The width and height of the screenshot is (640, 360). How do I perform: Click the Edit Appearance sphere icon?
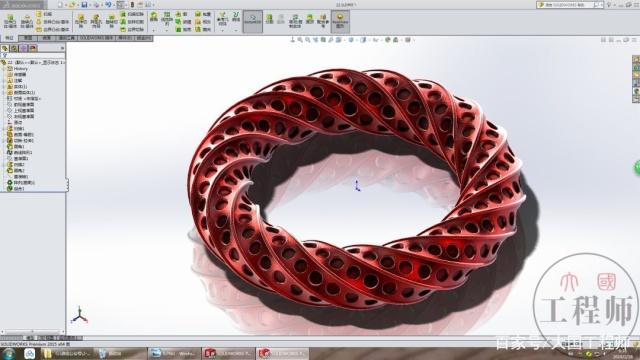(388, 40)
